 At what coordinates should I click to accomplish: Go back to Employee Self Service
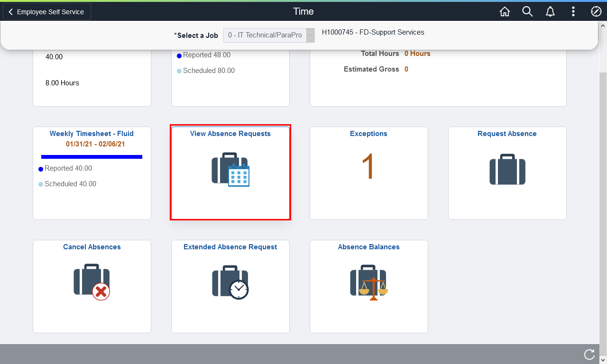coord(46,12)
